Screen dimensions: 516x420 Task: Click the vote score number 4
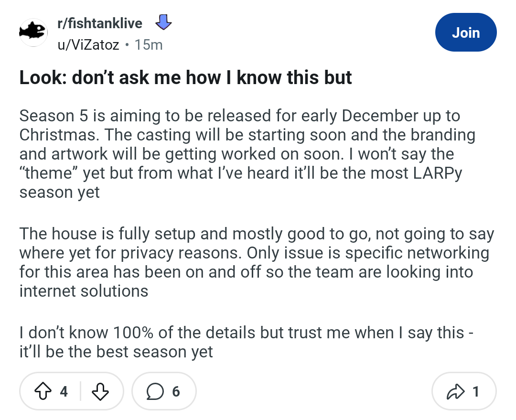(64, 392)
